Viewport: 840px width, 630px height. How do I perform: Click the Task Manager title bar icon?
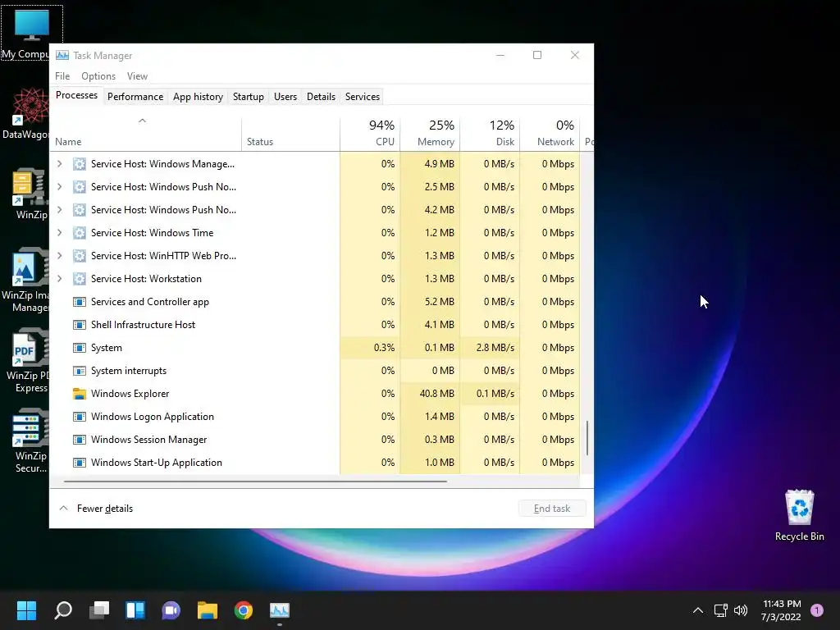[x=62, y=55]
